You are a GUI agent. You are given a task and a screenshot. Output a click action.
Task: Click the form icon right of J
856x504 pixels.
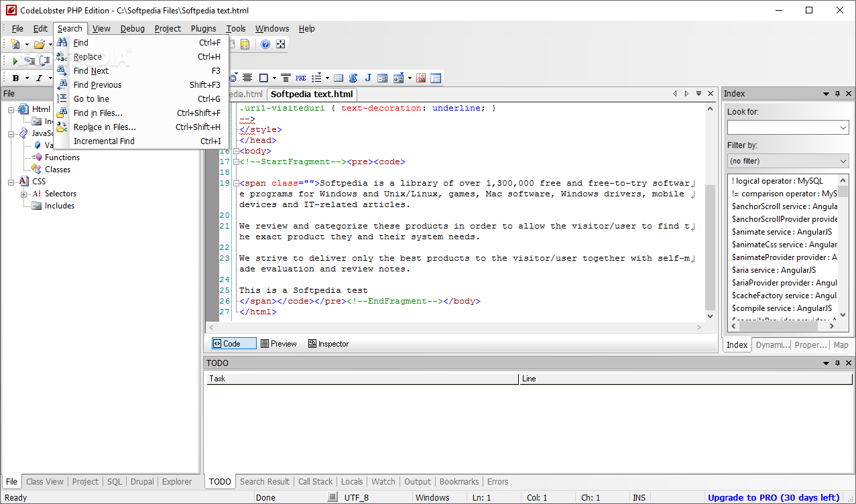tap(383, 78)
